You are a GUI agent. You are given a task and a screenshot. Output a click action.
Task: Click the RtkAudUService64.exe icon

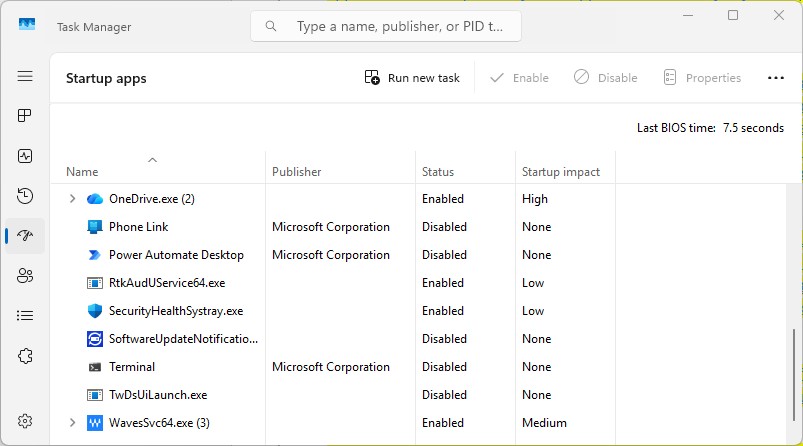[x=95, y=283]
